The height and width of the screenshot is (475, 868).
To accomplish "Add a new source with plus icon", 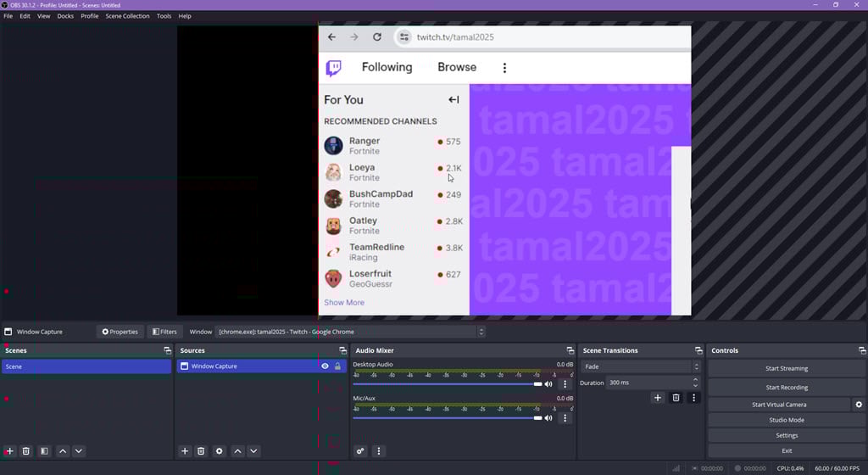I will (185, 451).
